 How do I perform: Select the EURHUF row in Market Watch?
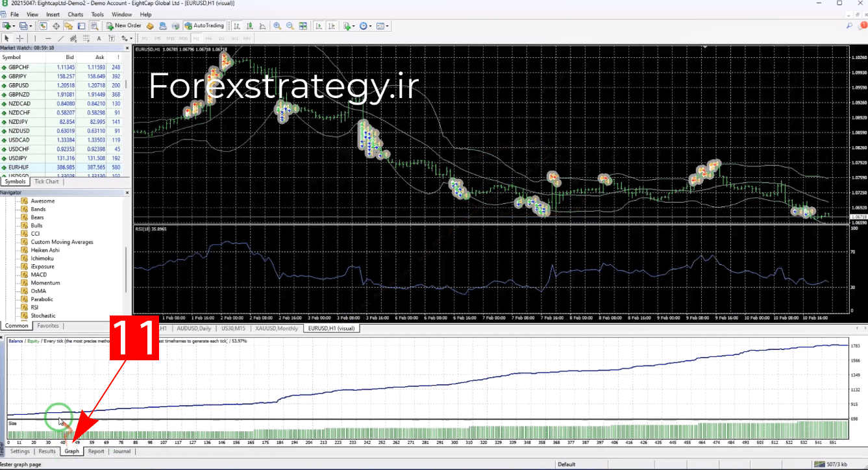click(x=62, y=167)
